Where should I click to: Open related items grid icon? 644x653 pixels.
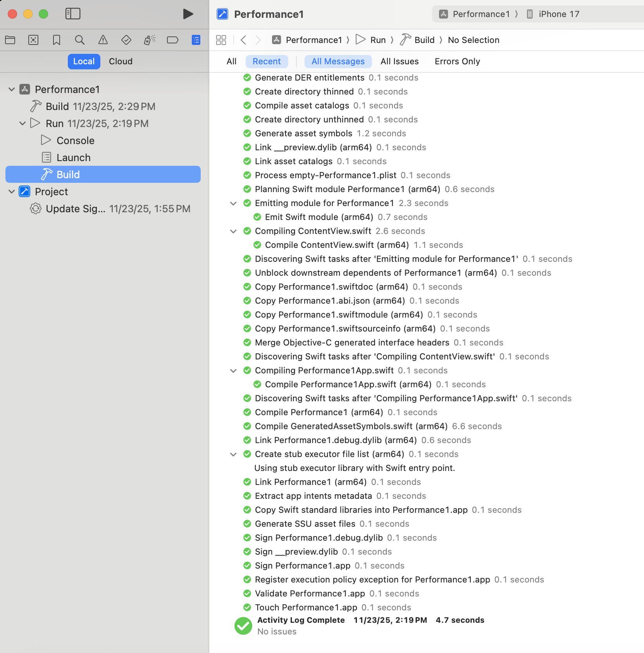pyautogui.click(x=221, y=40)
